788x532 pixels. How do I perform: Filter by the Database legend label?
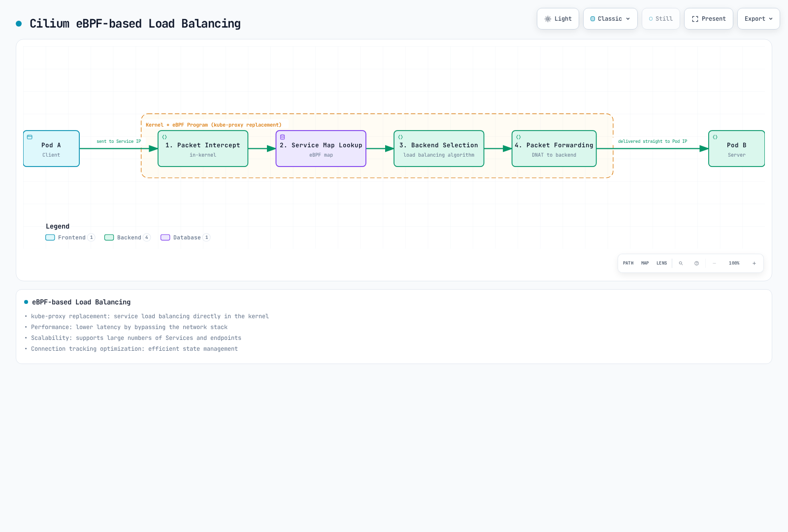[x=187, y=237]
